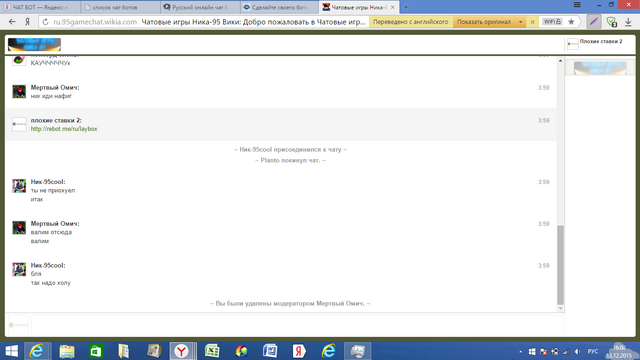640x360 pixels.
Task: Open the hidden system tray icons arrow
Action: point(520,351)
